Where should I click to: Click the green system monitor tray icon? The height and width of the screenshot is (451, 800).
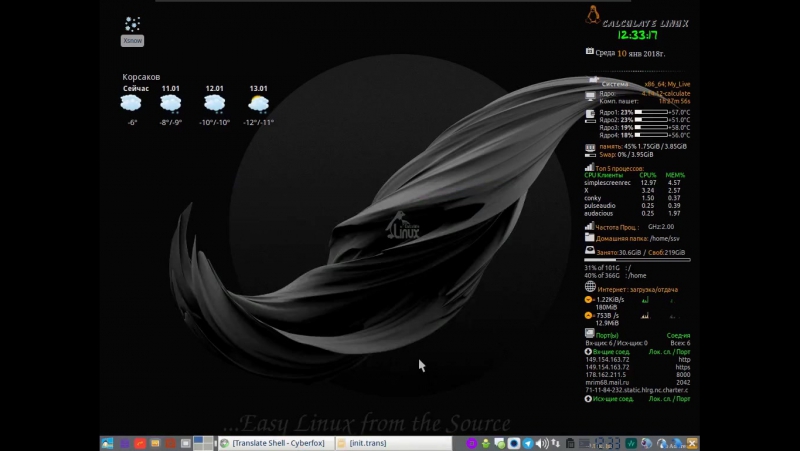(632, 443)
